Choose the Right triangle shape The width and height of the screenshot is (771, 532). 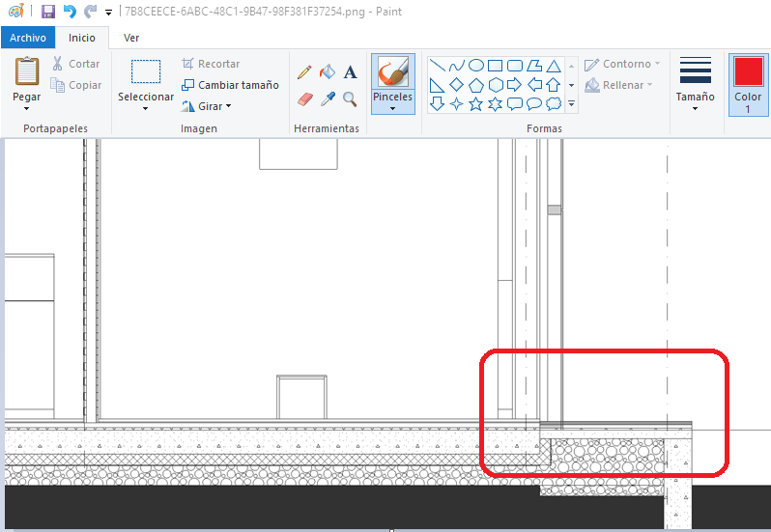(x=437, y=85)
